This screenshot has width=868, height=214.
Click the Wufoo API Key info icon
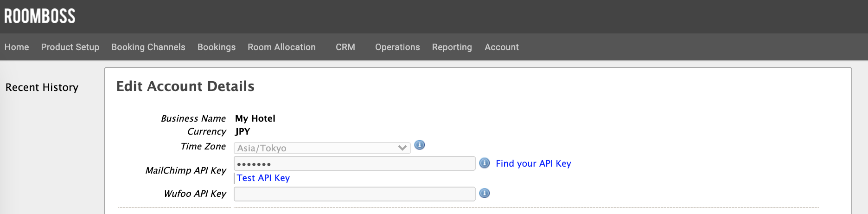pyautogui.click(x=485, y=193)
